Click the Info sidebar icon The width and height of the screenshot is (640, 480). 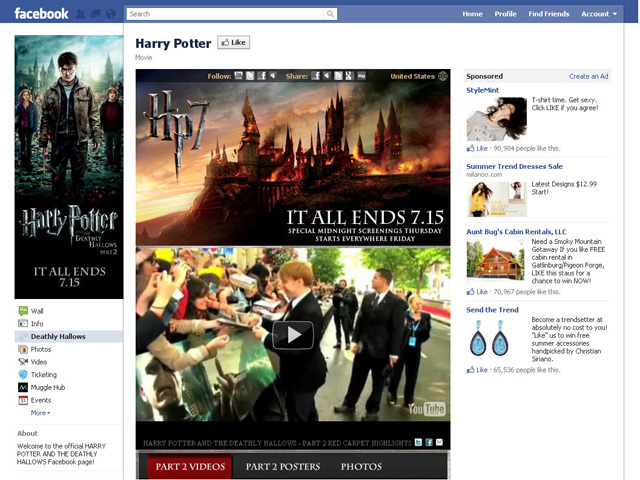tap(23, 324)
